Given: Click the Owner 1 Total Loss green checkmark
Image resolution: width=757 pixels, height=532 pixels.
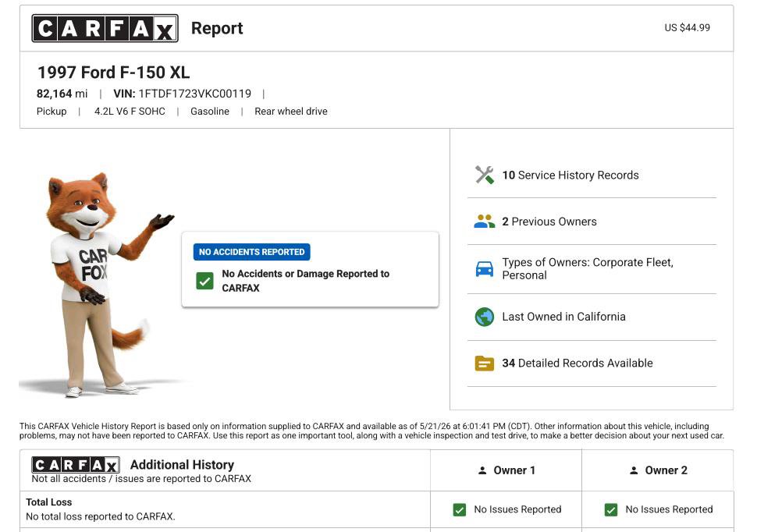Looking at the screenshot, I should tap(460, 510).
